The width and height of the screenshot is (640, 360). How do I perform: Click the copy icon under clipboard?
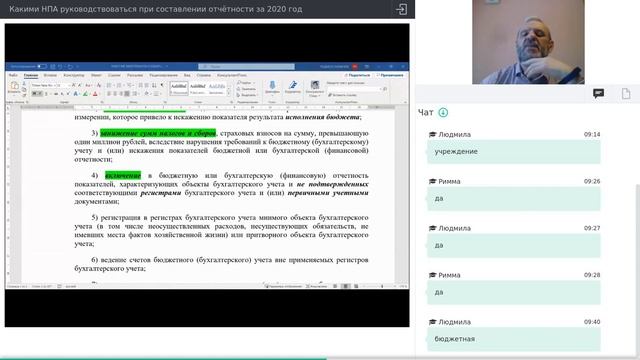[x=24, y=89]
